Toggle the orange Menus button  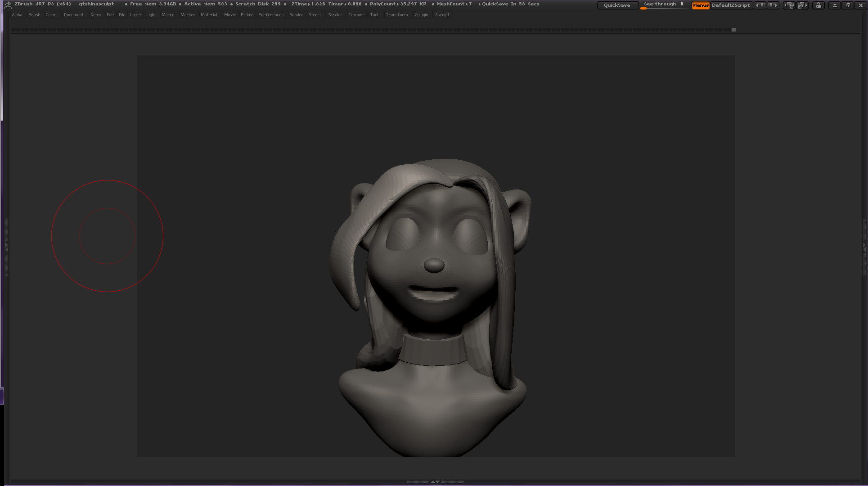[x=700, y=5]
